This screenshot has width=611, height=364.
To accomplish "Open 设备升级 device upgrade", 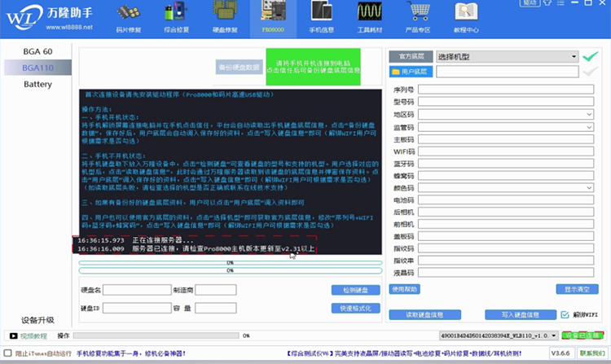I will pos(37,320).
